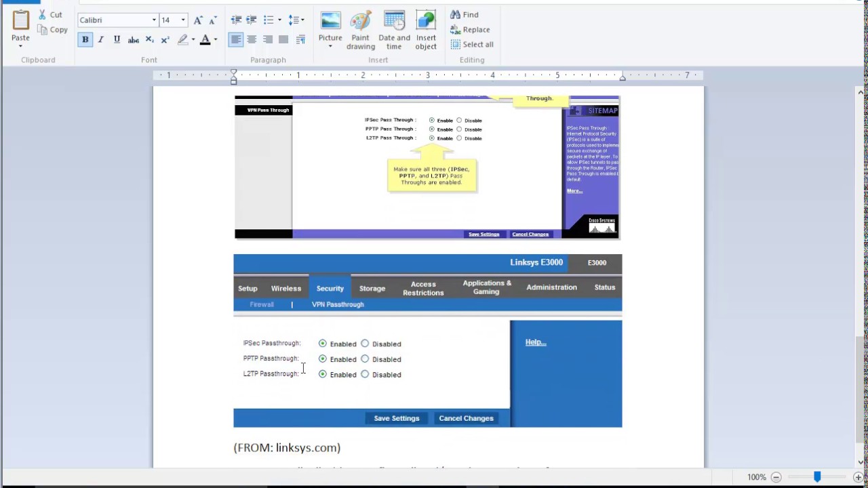The width and height of the screenshot is (868, 488).
Task: Toggle bold formatting
Action: click(x=85, y=40)
